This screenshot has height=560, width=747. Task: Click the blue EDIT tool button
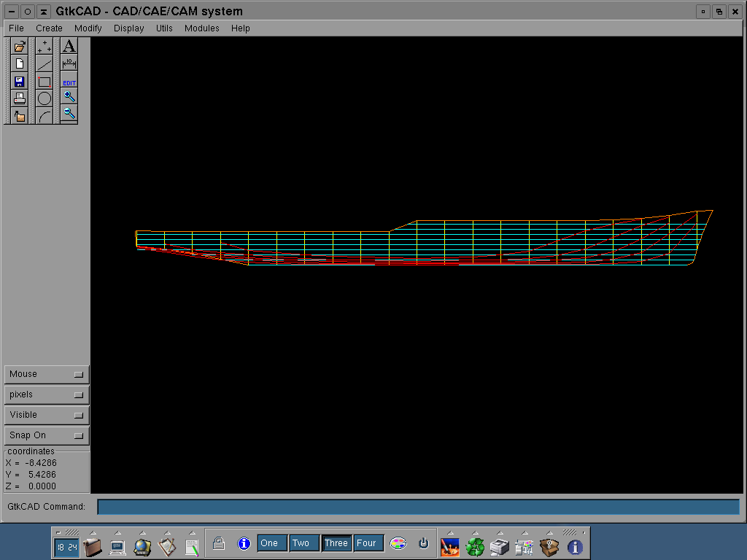[x=69, y=81]
